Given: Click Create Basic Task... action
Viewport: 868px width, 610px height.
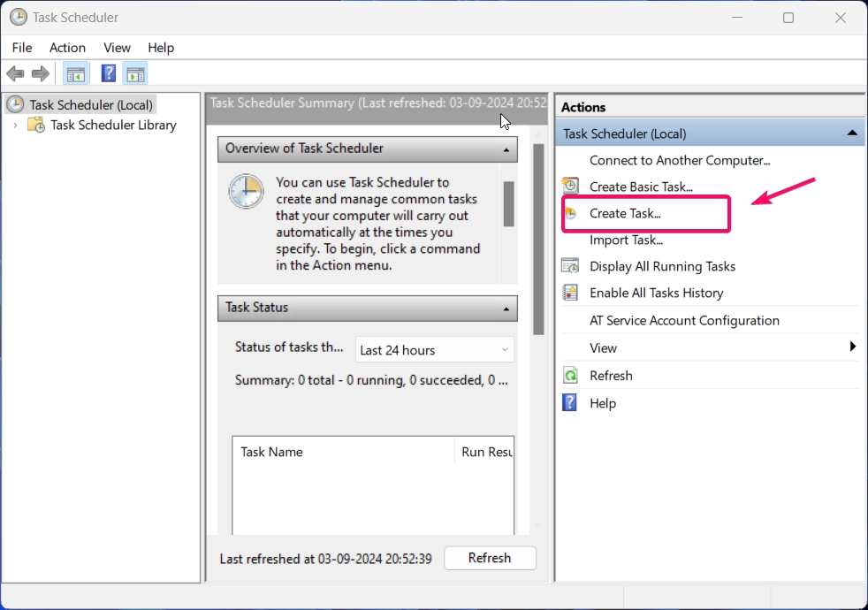Looking at the screenshot, I should pos(641,187).
